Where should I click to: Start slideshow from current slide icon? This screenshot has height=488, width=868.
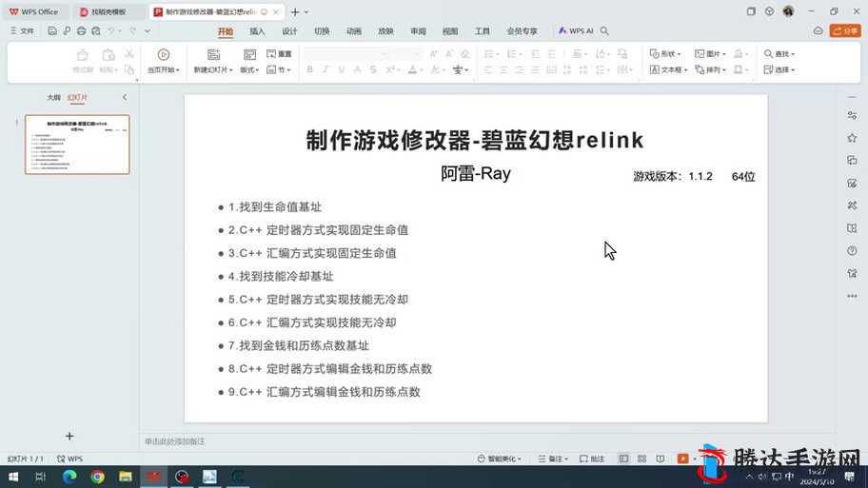[x=164, y=54]
